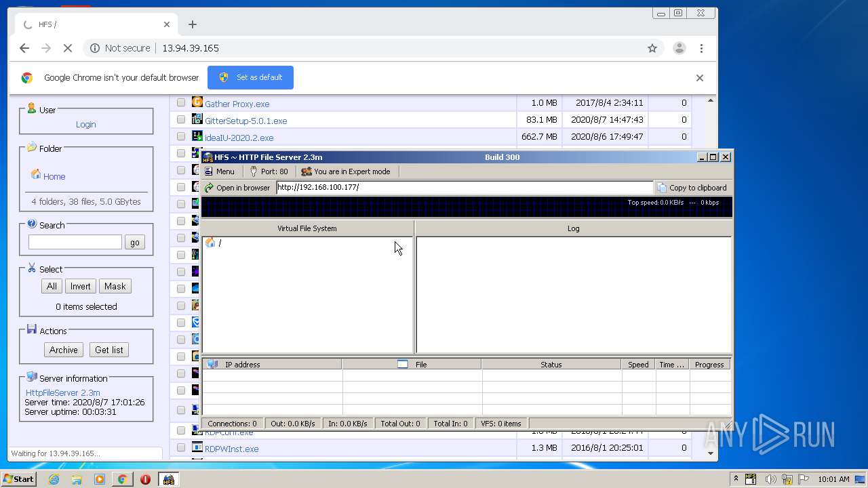Screen dimensions: 868x488
Task: Click the File column header in connections list
Action: coord(412,365)
